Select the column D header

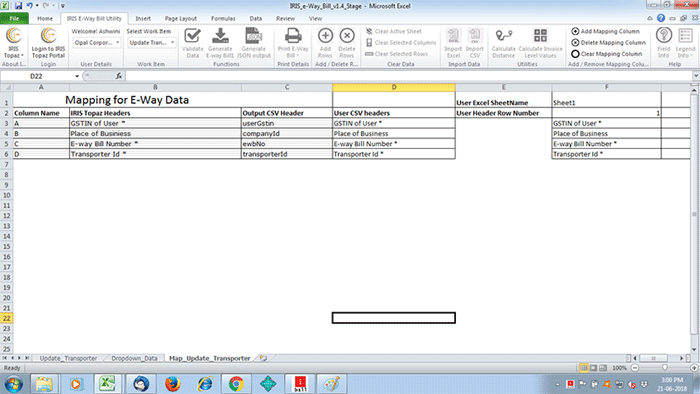394,87
